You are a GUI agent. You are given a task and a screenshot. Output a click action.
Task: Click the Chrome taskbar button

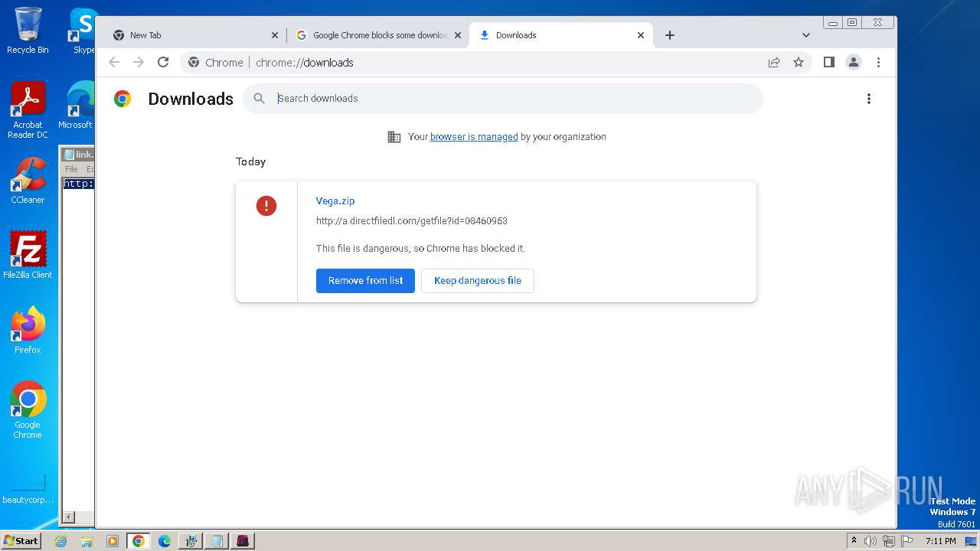(x=139, y=541)
